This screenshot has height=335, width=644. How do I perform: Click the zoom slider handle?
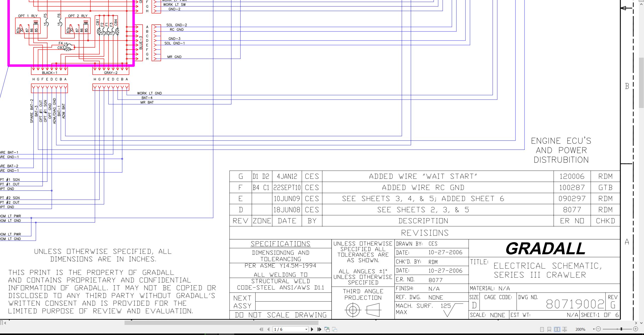point(621,329)
